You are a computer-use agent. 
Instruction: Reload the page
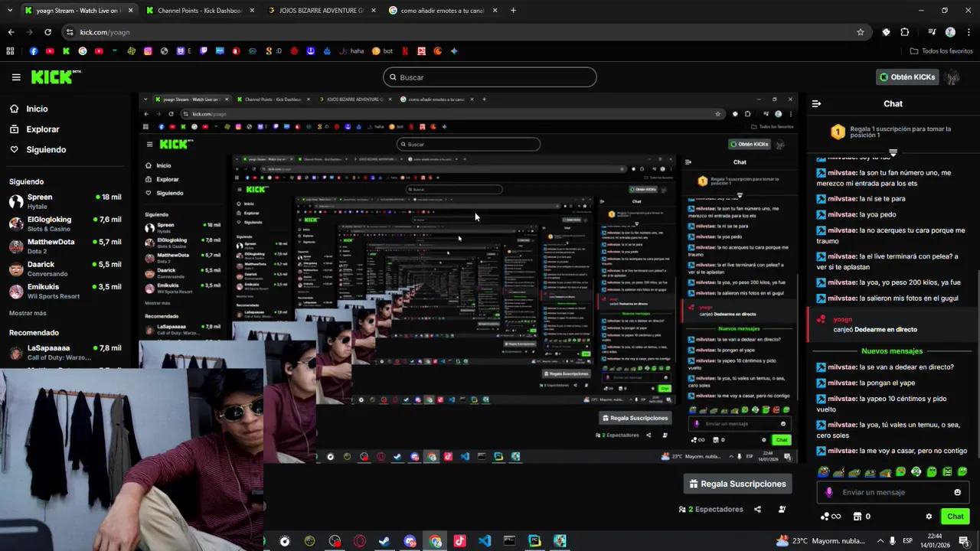coord(47,32)
